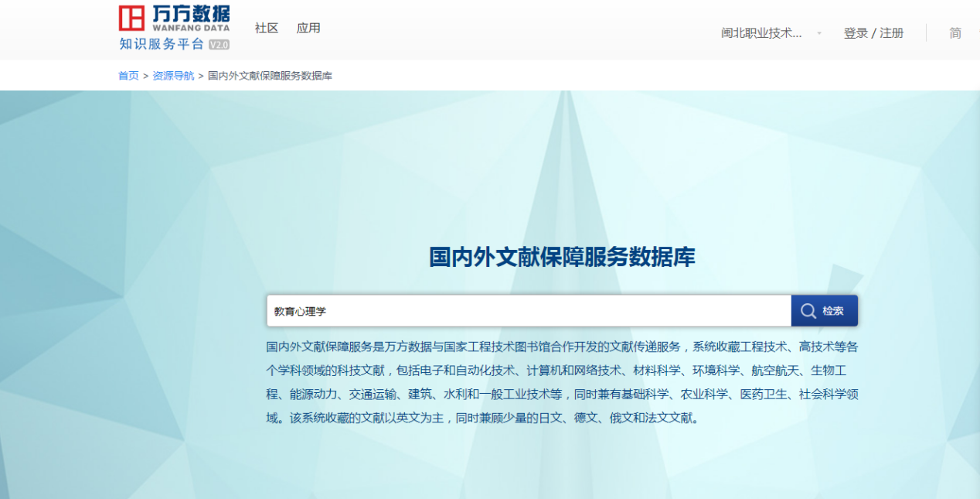Viewport: 980px width, 499px height.
Task: Expand the 闽北职业技术 institution dropdown arrow
Action: pos(819,34)
